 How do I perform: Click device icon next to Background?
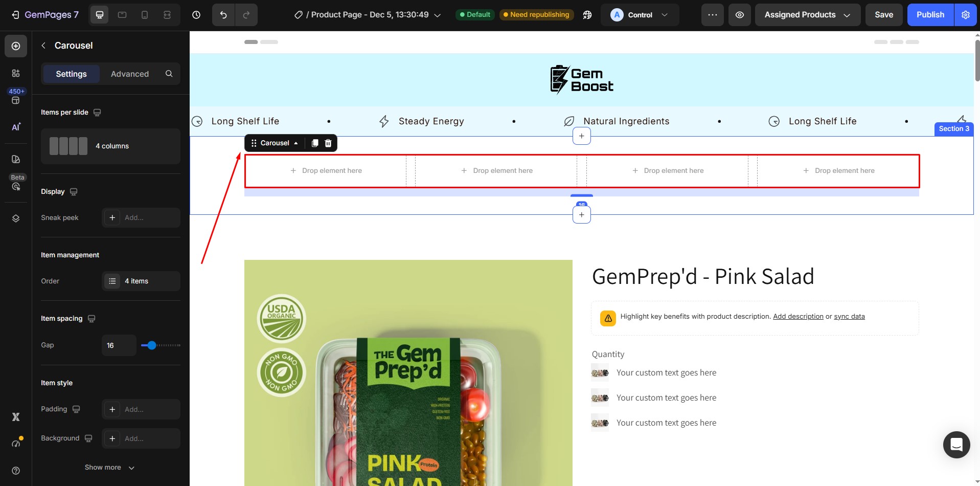coord(88,438)
